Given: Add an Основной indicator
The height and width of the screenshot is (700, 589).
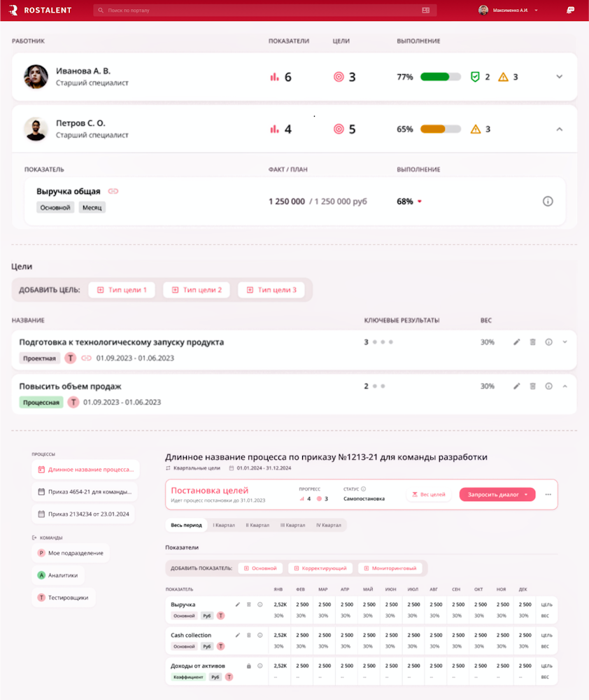Looking at the screenshot, I should click(260, 568).
